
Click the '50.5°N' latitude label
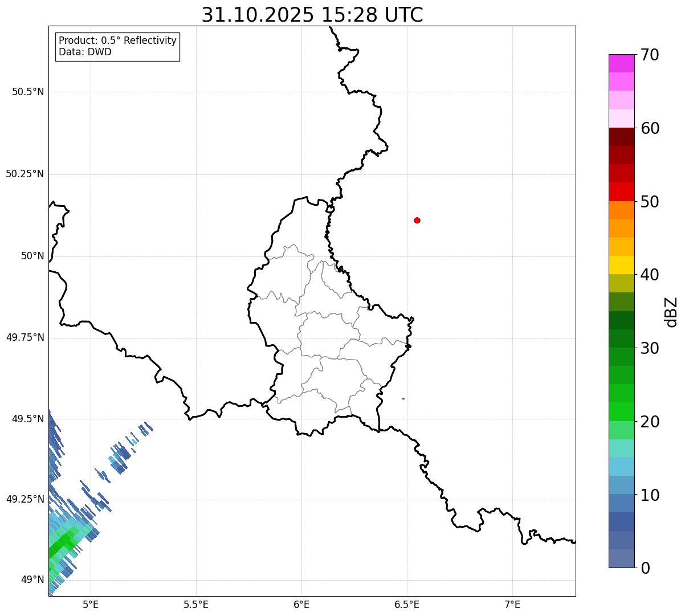[x=28, y=92]
